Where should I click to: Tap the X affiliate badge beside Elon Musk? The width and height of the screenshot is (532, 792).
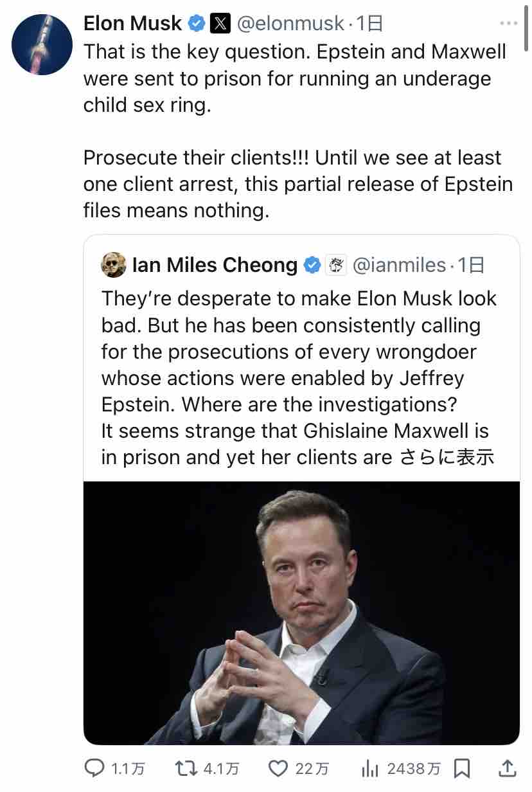[x=220, y=24]
